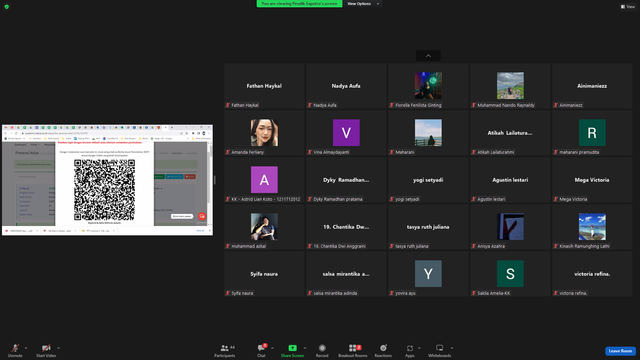Image resolution: width=640 pixels, height=360 pixels.
Task: Open sharing options arrow beside Share Screen
Action: tap(304, 348)
